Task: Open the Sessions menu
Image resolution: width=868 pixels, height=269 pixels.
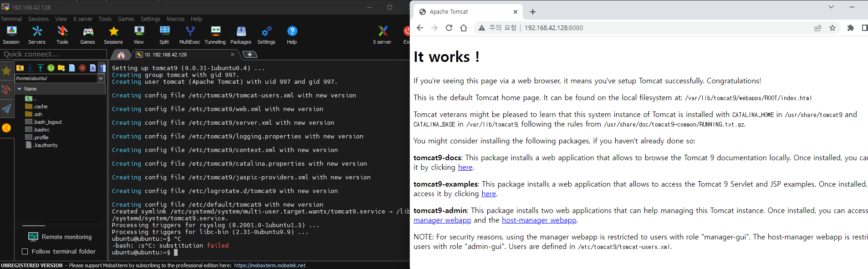Action: click(38, 19)
